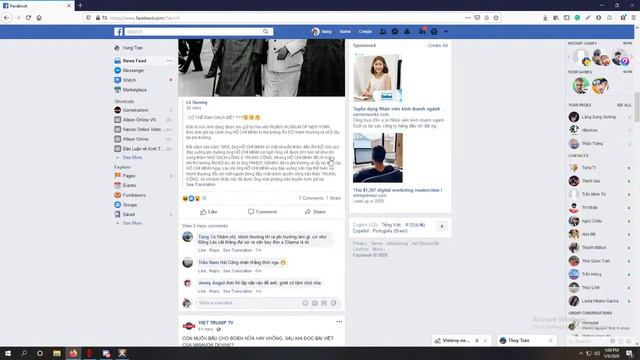Open News Feed options ellipsis

pos(169,60)
